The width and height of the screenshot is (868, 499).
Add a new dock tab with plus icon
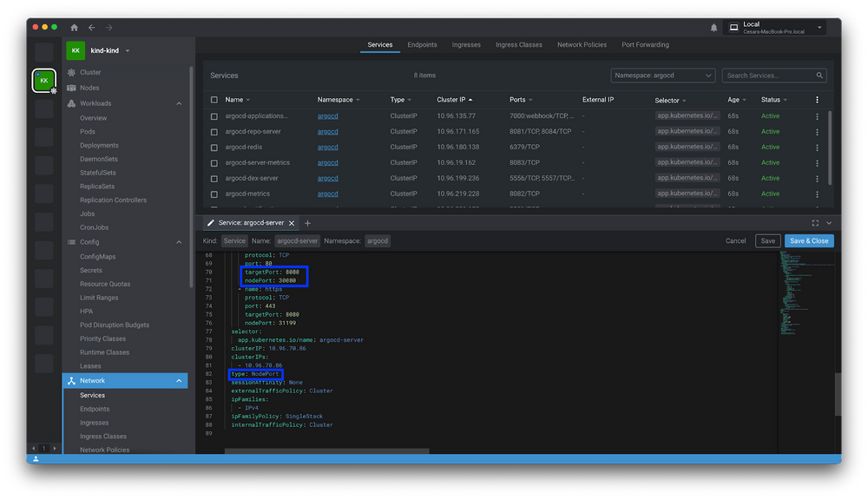(x=308, y=223)
